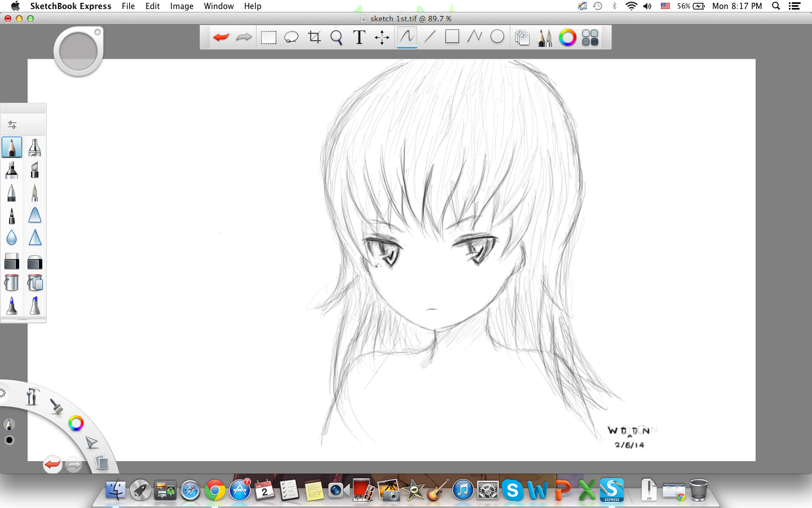Screen dimensions: 812x508
Task: Select the blue-tipped pointed marker brush
Action: pos(12,305)
